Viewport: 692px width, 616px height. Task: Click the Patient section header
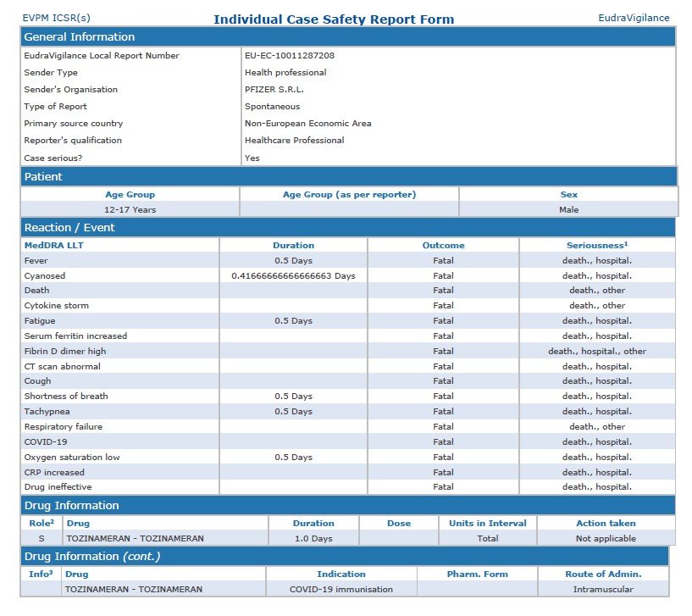click(x=43, y=177)
